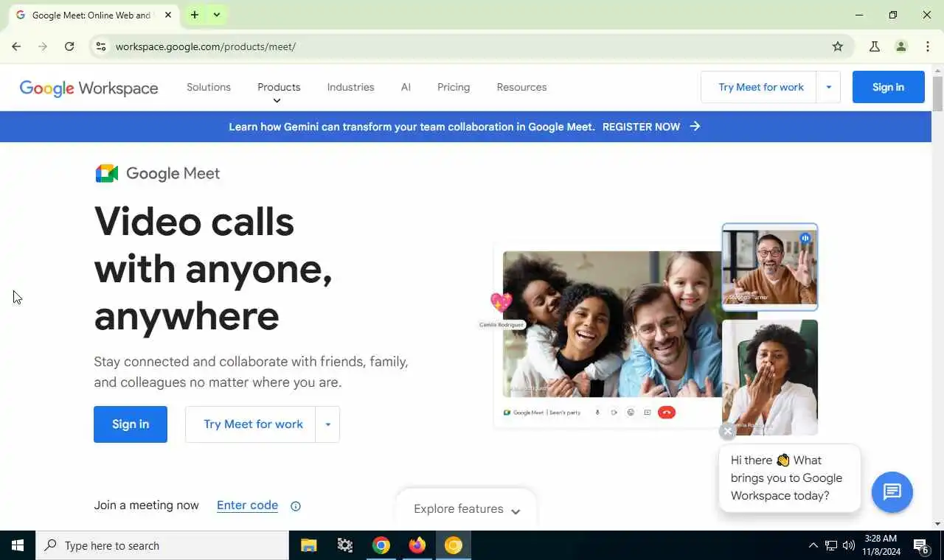Click the main Try Meet for work button

251,424
